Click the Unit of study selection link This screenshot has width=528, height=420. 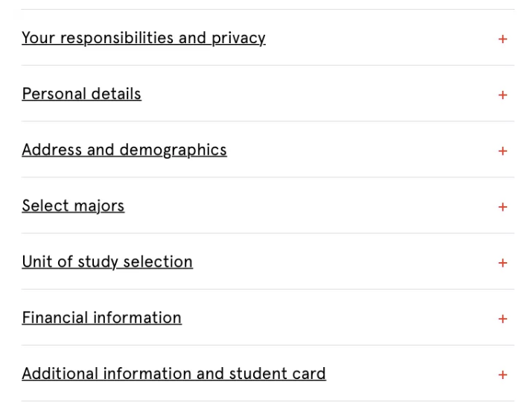pyautogui.click(x=106, y=261)
